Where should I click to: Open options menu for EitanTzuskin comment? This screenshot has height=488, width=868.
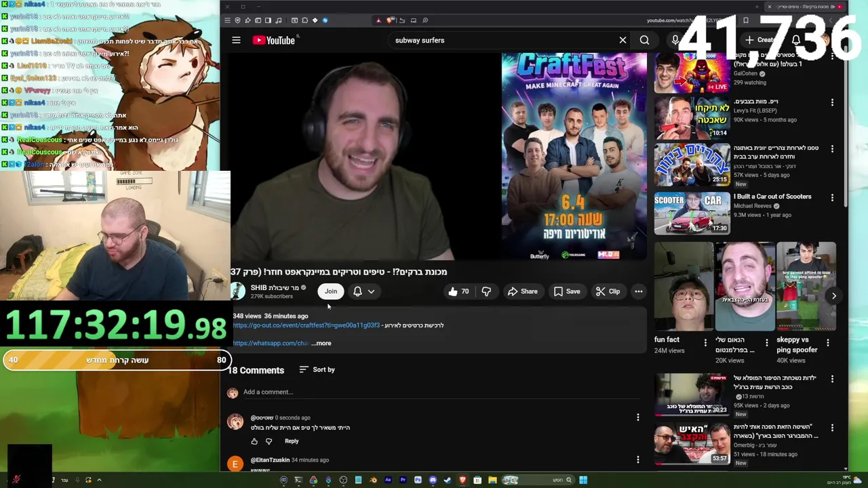tap(637, 460)
